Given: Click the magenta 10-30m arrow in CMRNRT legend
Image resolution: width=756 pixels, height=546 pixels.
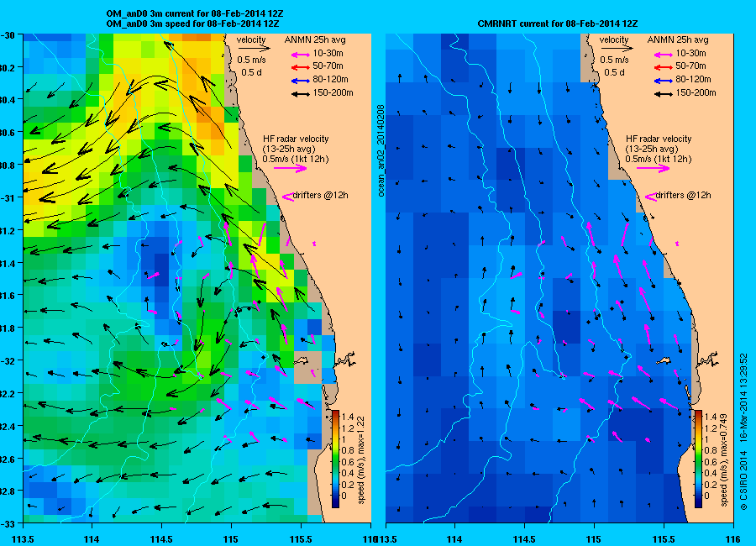Looking at the screenshot, I should pyautogui.click(x=664, y=54).
